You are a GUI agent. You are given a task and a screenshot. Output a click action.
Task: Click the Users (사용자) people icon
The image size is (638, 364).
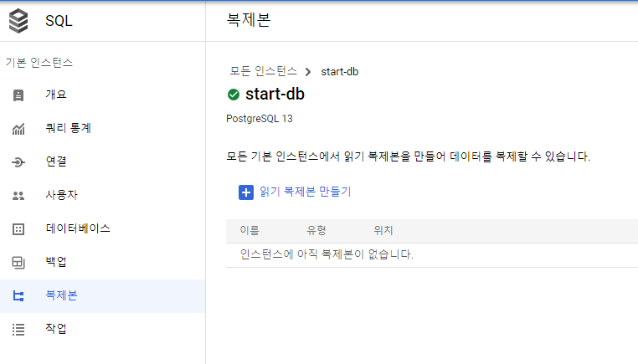tap(18, 196)
